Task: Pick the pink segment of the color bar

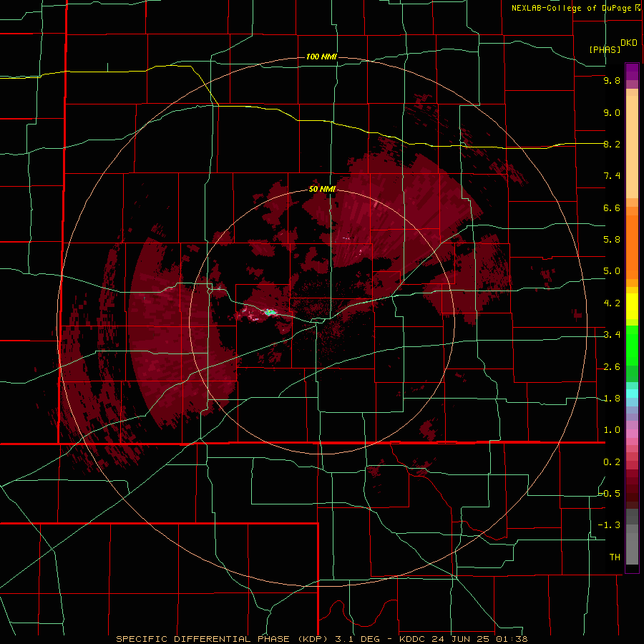Action: click(x=632, y=434)
